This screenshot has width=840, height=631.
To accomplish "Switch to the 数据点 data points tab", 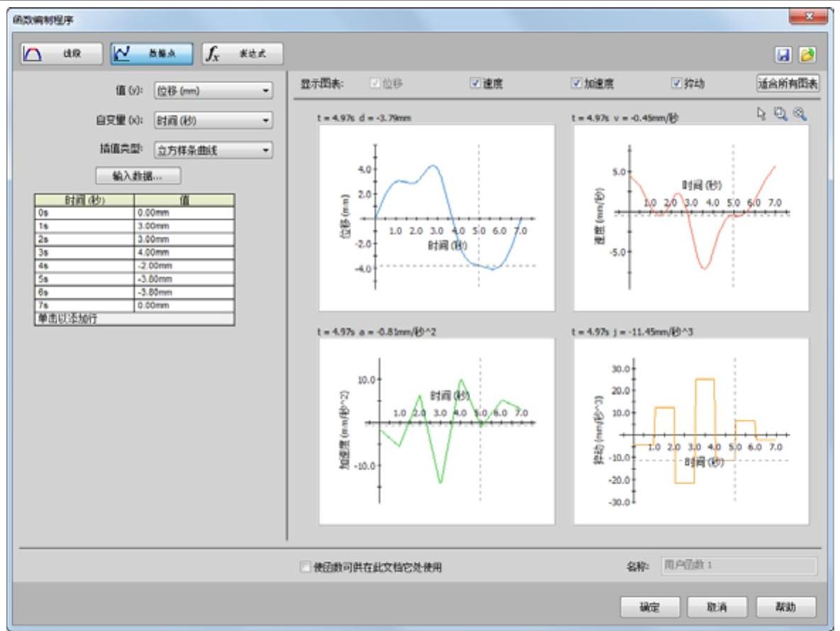I will [152, 54].
